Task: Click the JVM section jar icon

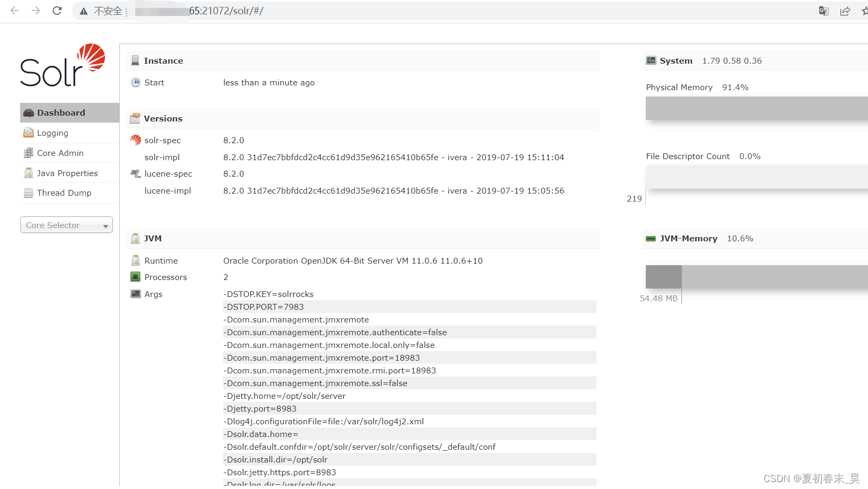Action: (135, 239)
